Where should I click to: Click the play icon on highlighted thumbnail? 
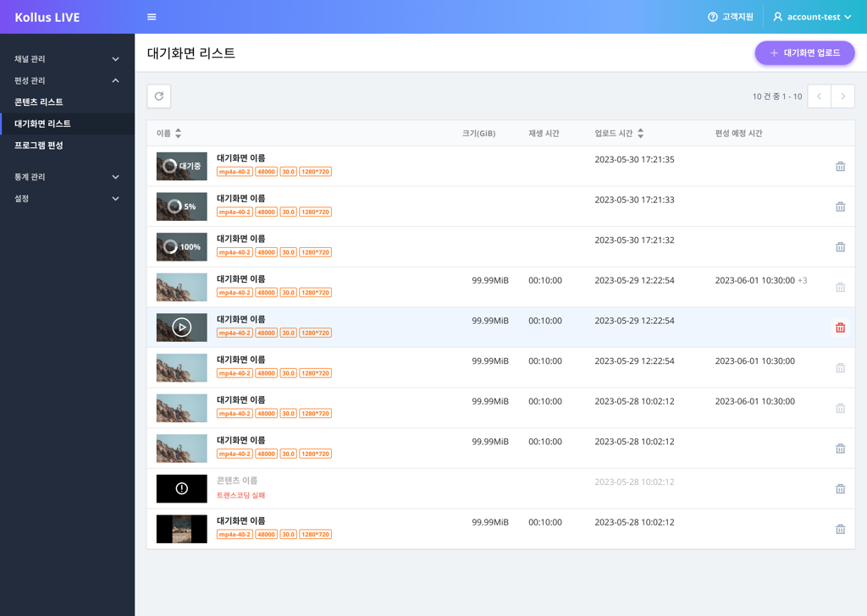point(181,327)
